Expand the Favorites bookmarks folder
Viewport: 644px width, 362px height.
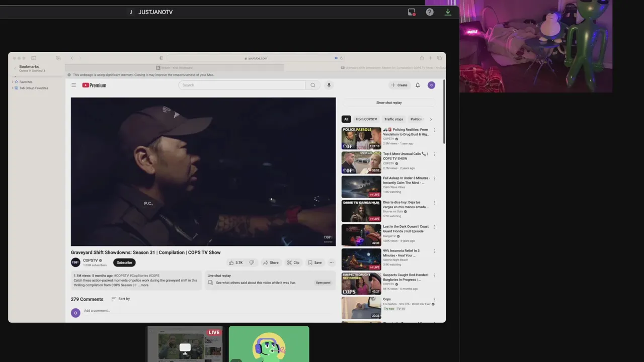(13, 82)
